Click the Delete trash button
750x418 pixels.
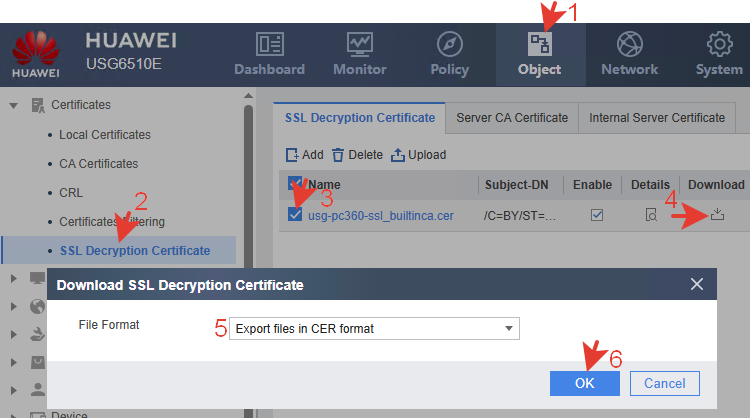pos(357,155)
